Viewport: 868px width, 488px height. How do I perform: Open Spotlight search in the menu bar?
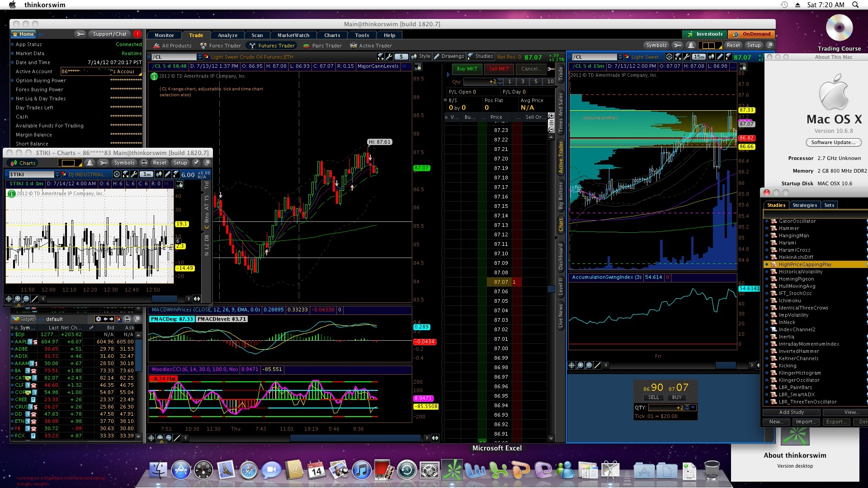[855, 5]
